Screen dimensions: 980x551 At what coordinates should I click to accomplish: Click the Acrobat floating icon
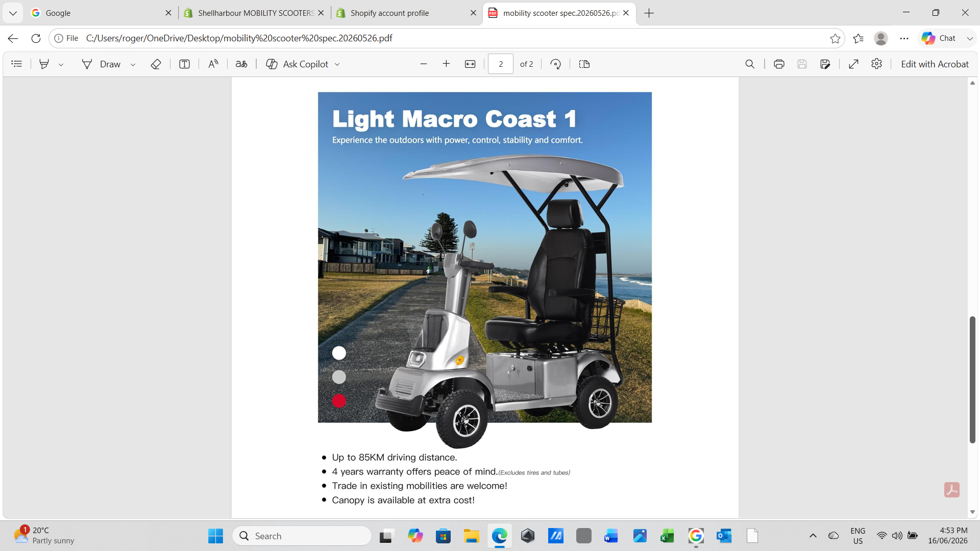[952, 490]
